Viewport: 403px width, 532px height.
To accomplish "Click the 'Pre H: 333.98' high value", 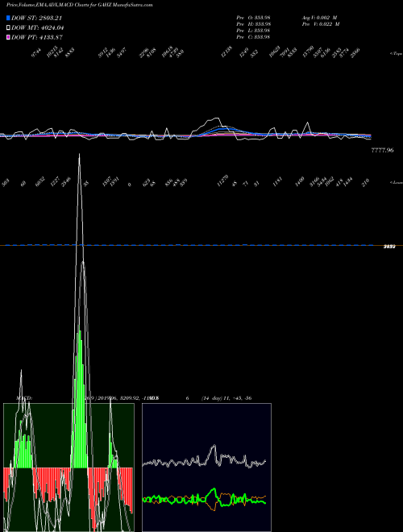I will 253,24.
